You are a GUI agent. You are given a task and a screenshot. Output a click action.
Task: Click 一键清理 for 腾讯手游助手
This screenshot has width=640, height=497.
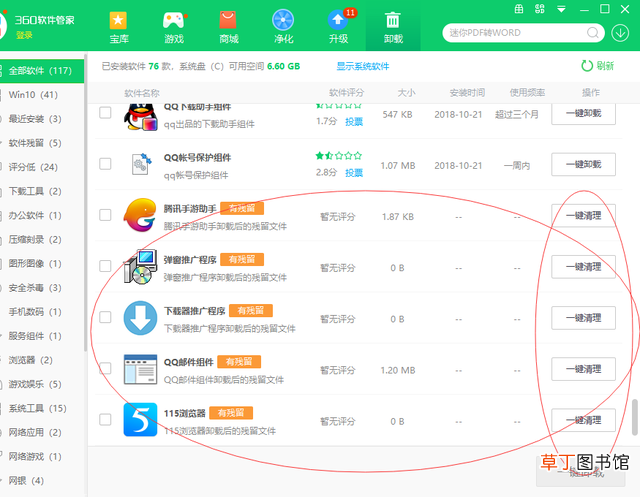[x=583, y=215]
